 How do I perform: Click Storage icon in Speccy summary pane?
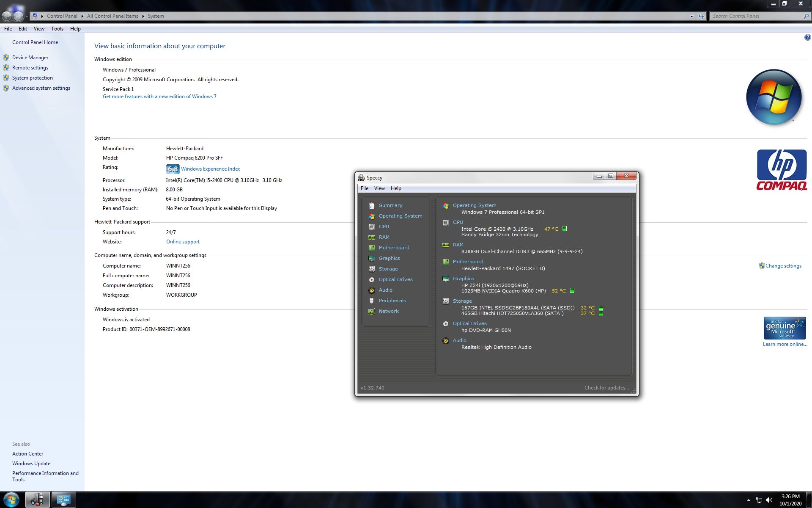[x=445, y=301]
